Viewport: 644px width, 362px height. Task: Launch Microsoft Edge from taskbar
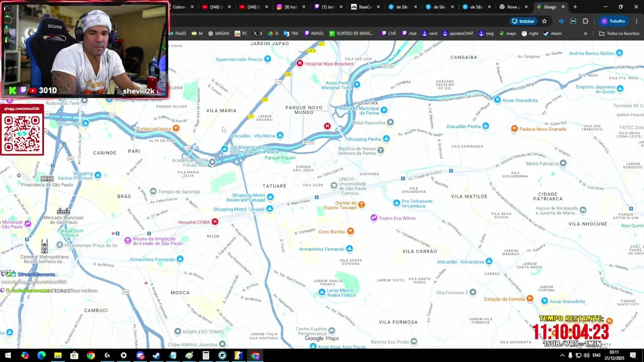[41, 355]
